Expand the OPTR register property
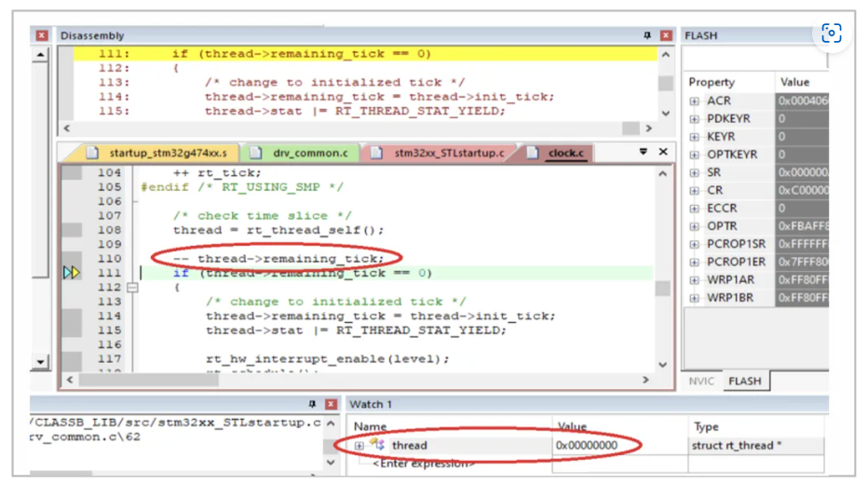This screenshot has width=868, height=485. pos(694,226)
